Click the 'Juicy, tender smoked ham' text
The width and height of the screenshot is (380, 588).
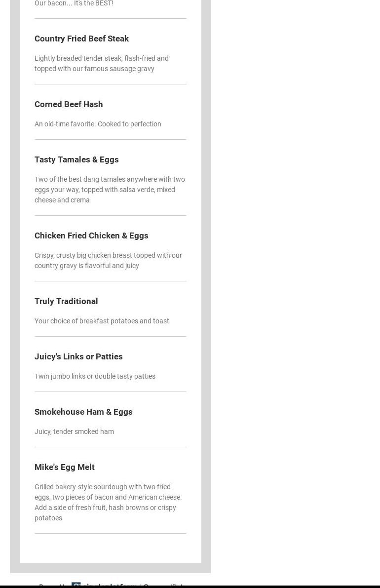pos(74,431)
